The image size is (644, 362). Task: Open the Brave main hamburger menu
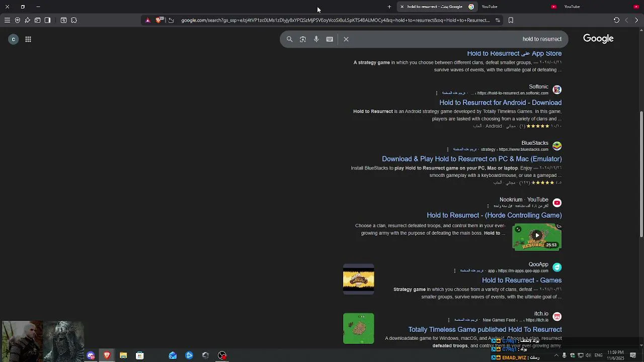[7, 20]
